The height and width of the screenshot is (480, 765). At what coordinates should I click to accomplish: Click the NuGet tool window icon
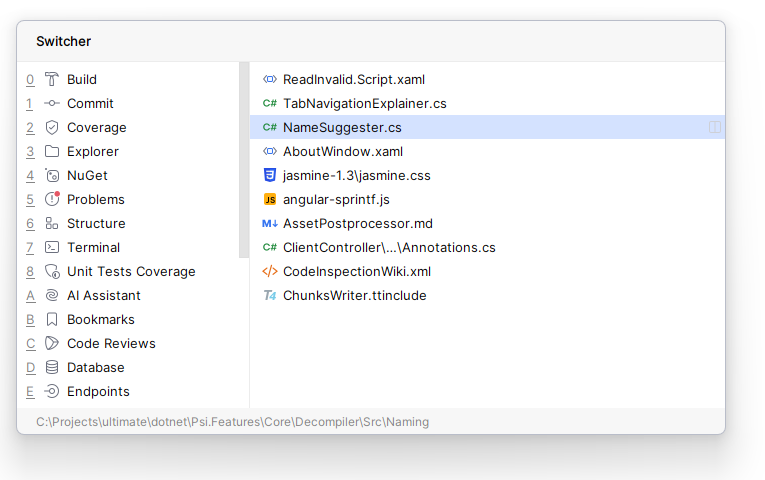coord(52,176)
